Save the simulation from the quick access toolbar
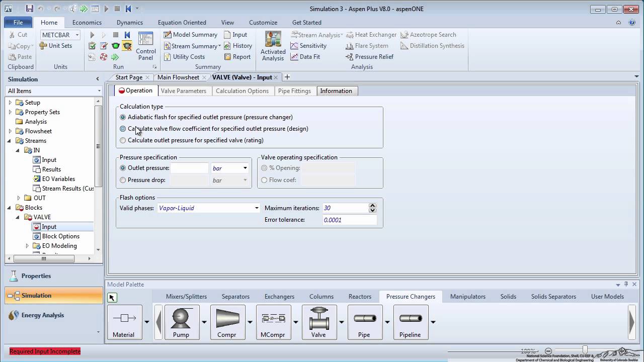The width and height of the screenshot is (644, 362). pyautogui.click(x=30, y=9)
